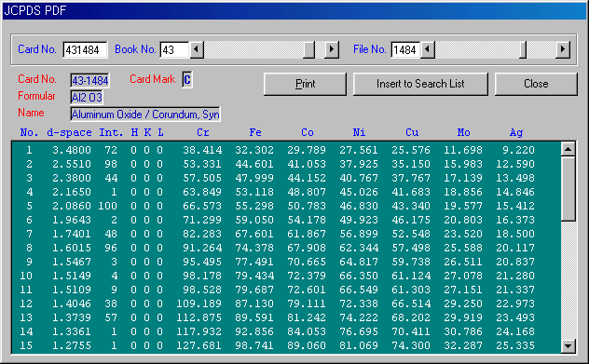The width and height of the screenshot is (589, 364).
Task: Click Cu value 59.738 in row 9
Action: coord(411,262)
